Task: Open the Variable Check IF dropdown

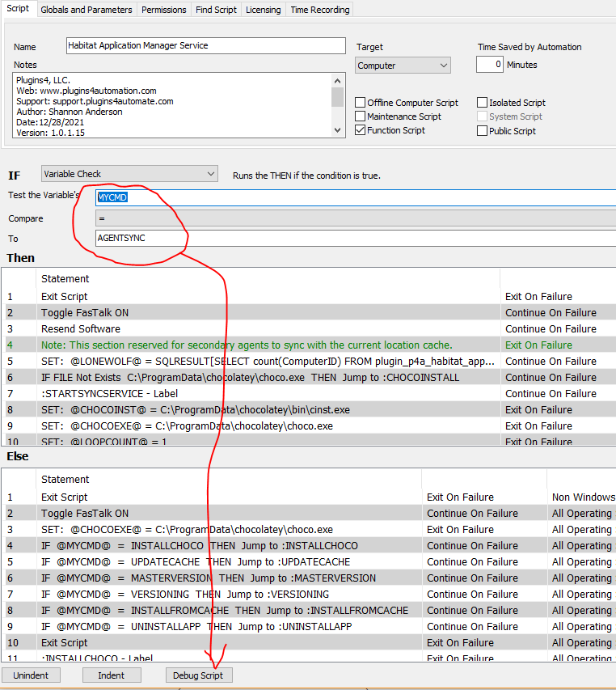Action: tap(129, 174)
